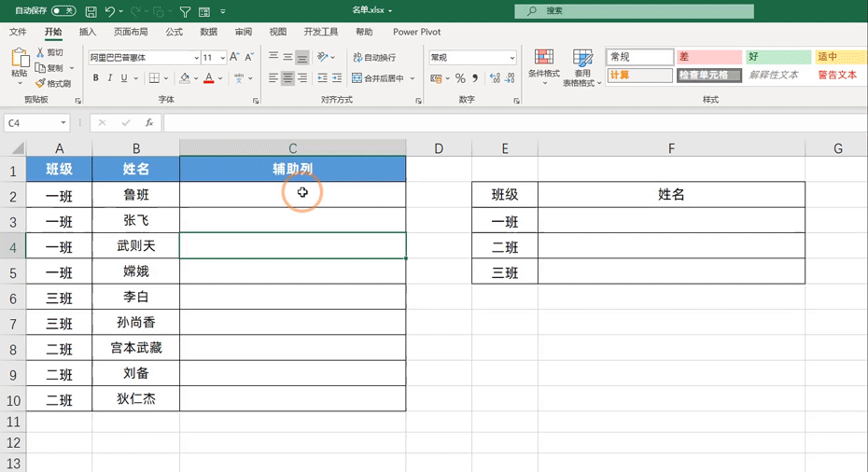Click the 粘贴 paste icon
Screen dimensions: 868x472
20,58
